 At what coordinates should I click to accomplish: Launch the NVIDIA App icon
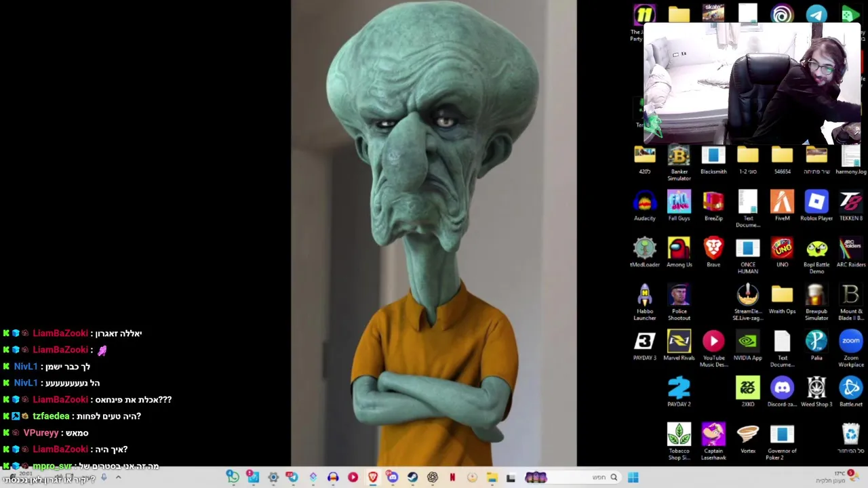click(748, 346)
